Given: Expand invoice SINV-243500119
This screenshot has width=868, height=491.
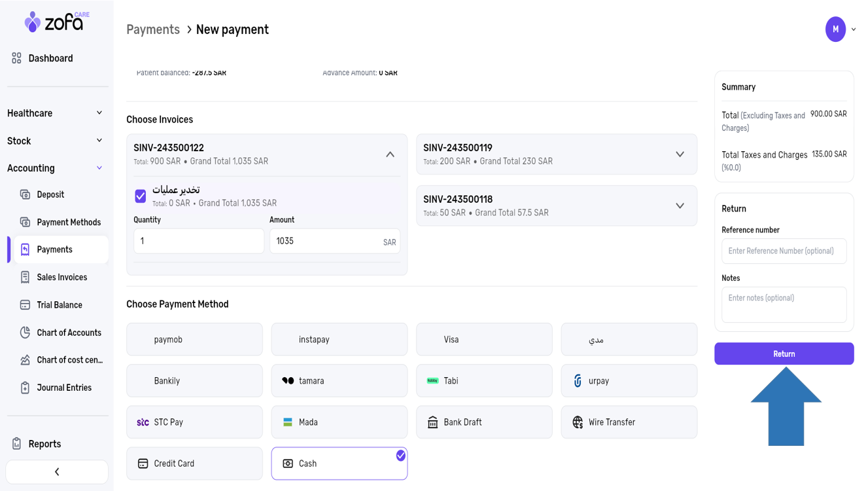Looking at the screenshot, I should point(680,155).
